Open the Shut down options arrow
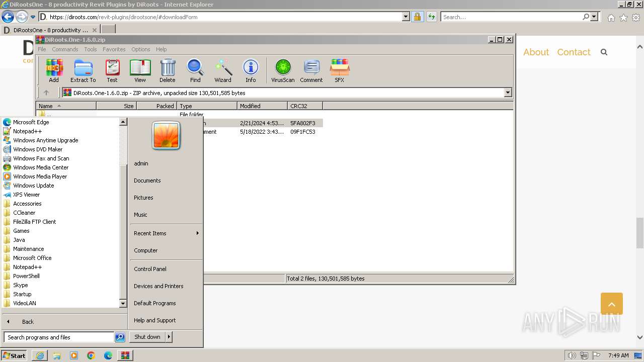Viewport: 644px width, 362px height. [169, 337]
